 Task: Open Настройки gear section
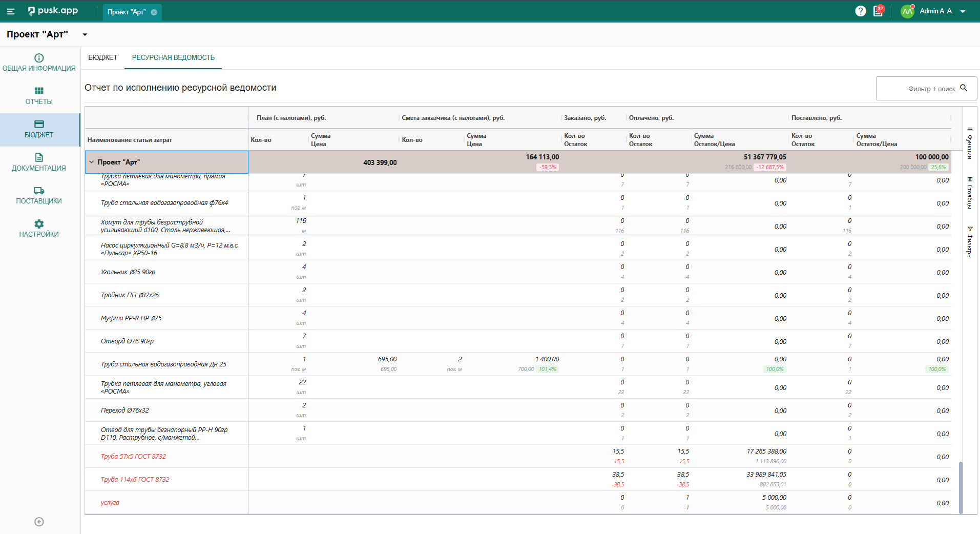pyautogui.click(x=39, y=229)
